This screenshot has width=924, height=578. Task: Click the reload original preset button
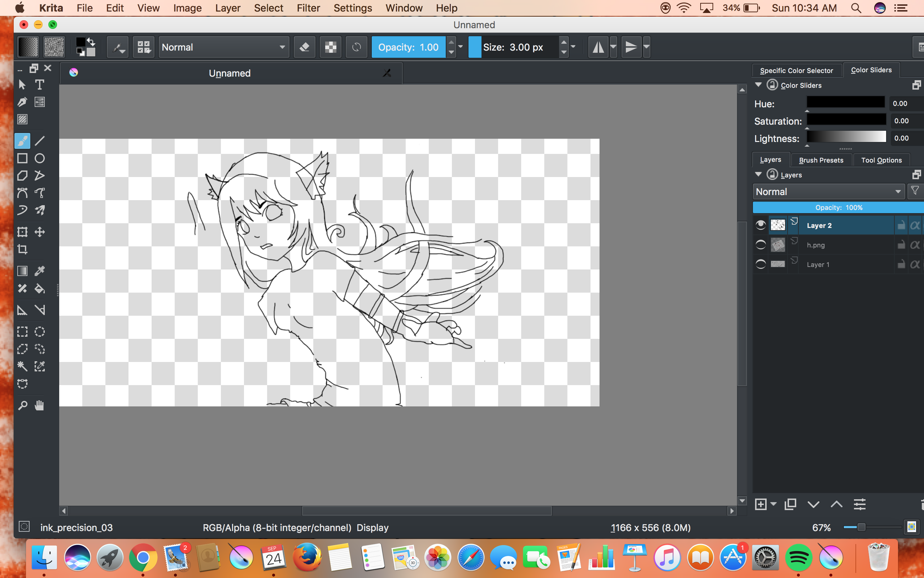point(356,47)
